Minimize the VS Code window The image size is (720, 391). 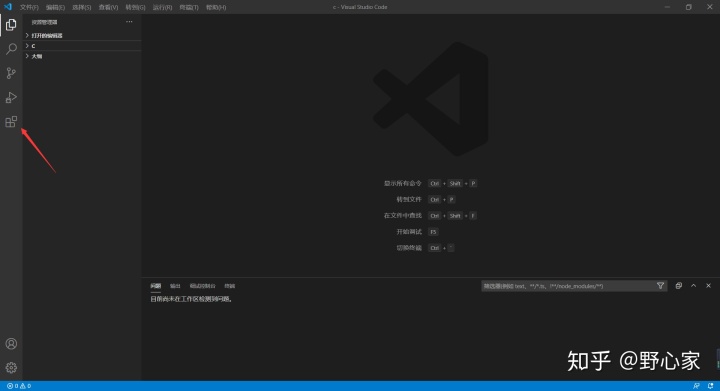point(667,7)
